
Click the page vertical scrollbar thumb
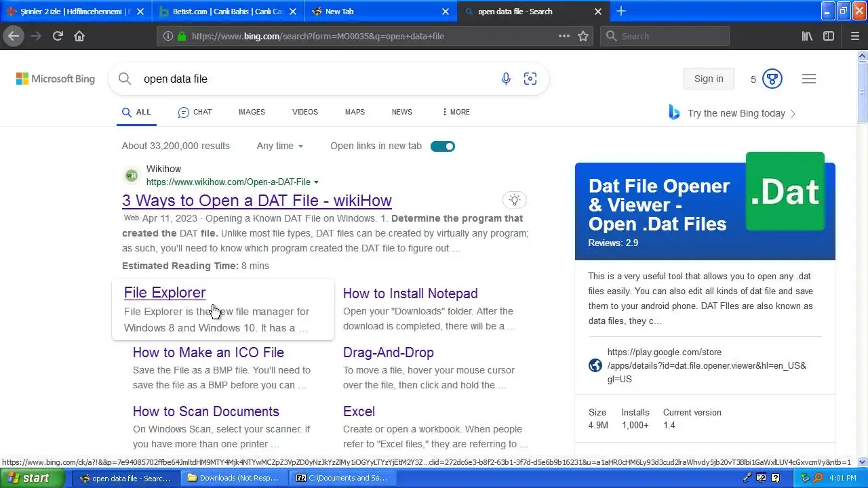point(862,93)
